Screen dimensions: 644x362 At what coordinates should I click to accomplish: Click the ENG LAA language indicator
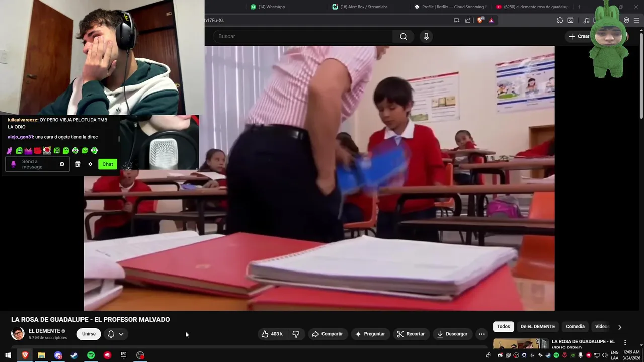point(615,355)
